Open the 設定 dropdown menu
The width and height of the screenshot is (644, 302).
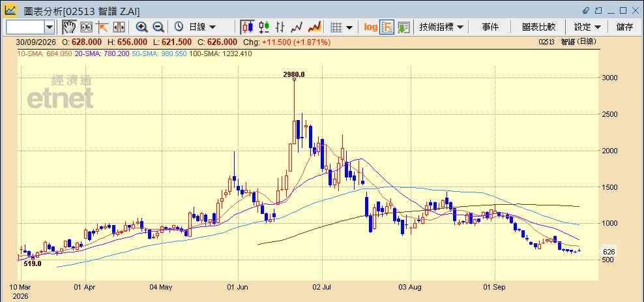coord(587,27)
